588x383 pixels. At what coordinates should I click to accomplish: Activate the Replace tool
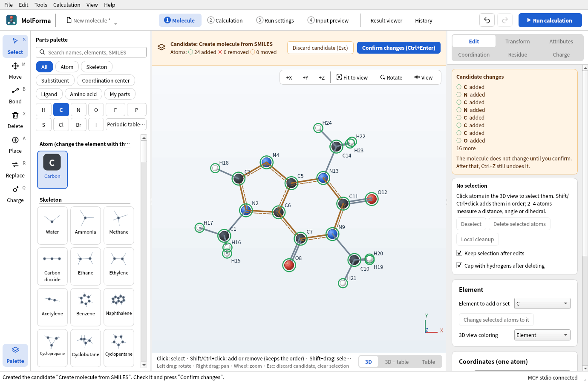tap(15, 169)
